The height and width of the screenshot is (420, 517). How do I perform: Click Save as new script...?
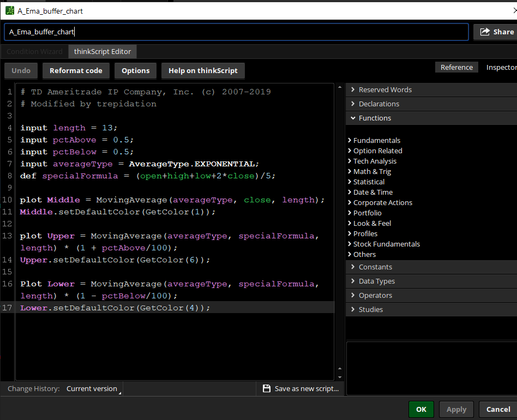click(x=300, y=389)
